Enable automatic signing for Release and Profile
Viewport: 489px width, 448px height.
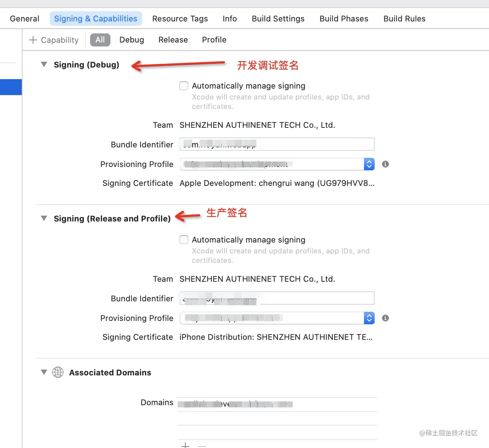pyautogui.click(x=184, y=240)
